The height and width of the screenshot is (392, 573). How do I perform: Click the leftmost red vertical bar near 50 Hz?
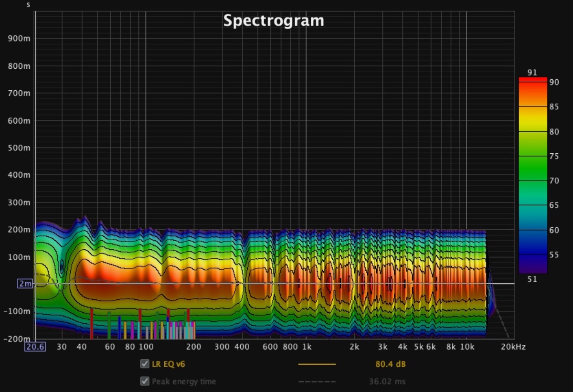92,323
